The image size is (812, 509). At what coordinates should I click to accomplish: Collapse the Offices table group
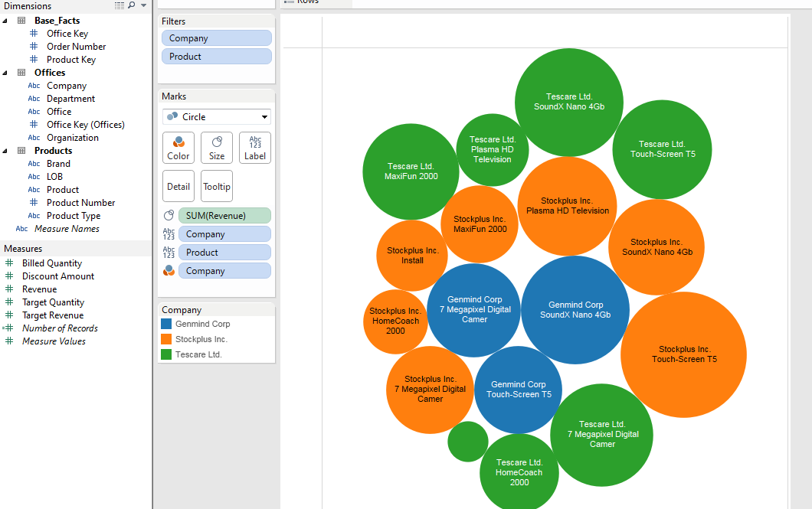pyautogui.click(x=5, y=73)
